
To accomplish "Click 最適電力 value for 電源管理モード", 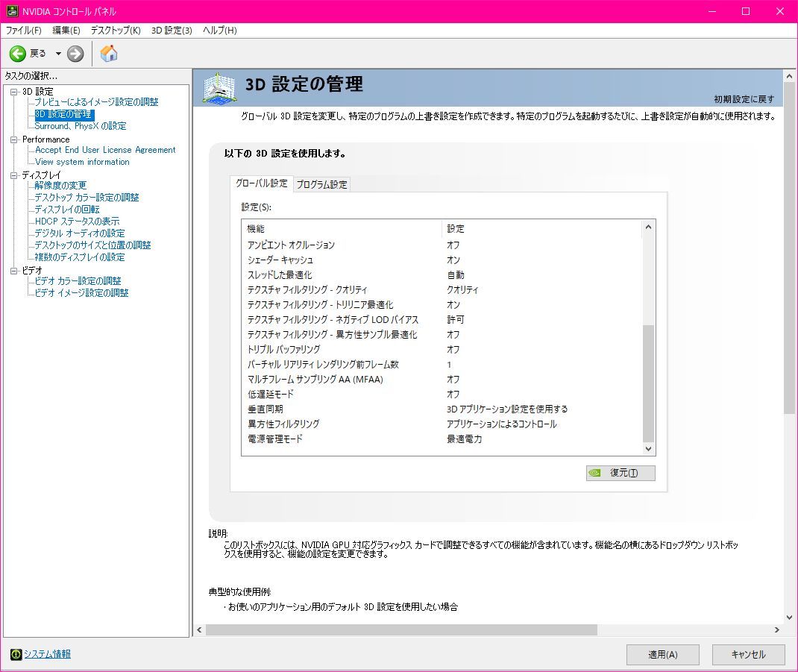I will [x=464, y=439].
